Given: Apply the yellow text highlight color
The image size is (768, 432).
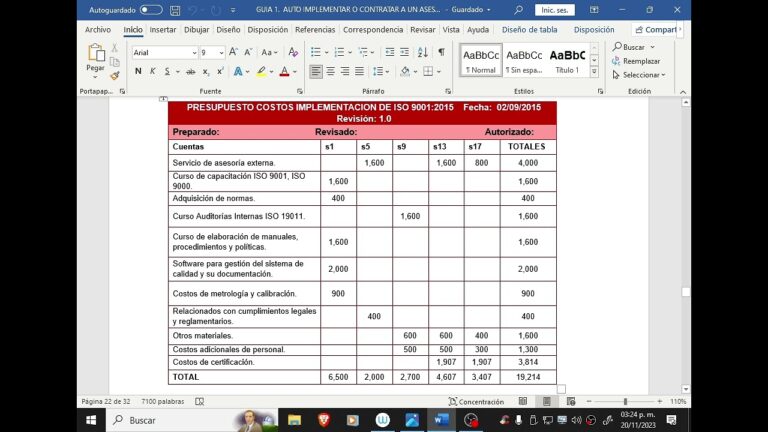Looking at the screenshot, I should click(262, 72).
